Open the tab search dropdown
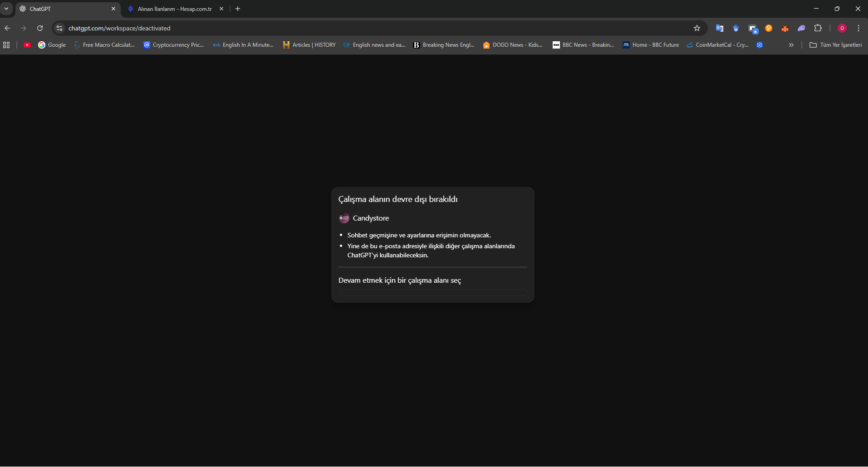 click(6, 9)
